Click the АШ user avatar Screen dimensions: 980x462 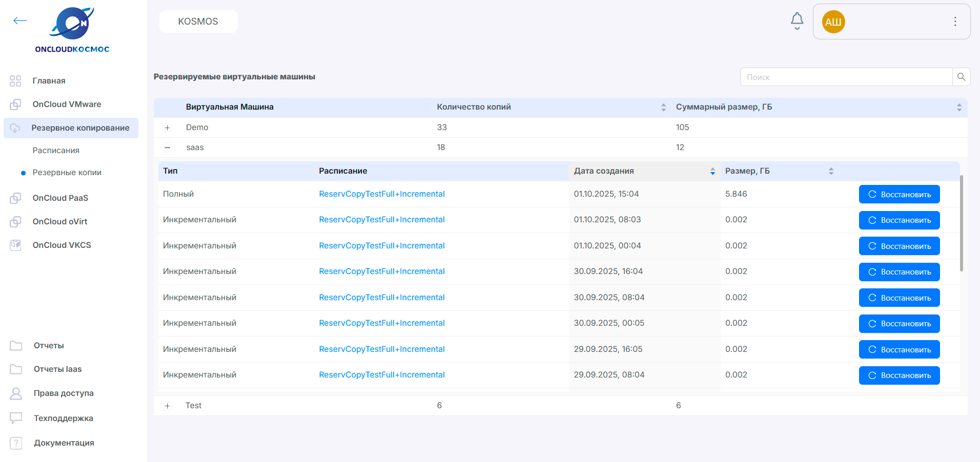[x=833, y=22]
